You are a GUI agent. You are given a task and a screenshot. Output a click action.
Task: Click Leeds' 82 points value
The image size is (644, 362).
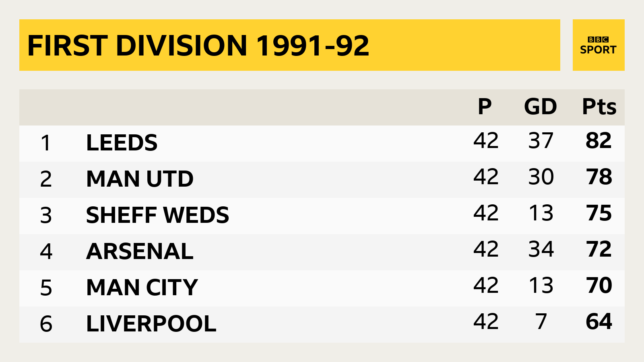[x=599, y=140]
